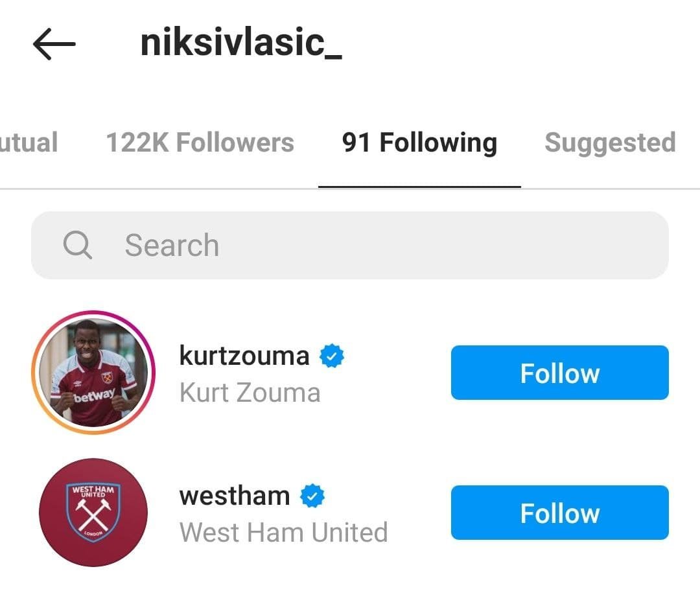Screen dimensions: 700x591
Task: Click the niksivlasic_ header title
Action: click(x=241, y=44)
